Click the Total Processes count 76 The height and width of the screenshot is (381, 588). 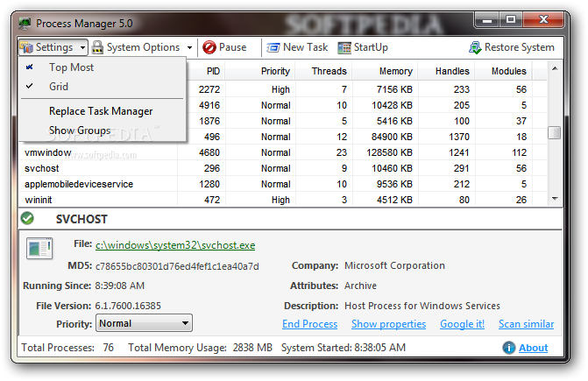click(x=109, y=348)
